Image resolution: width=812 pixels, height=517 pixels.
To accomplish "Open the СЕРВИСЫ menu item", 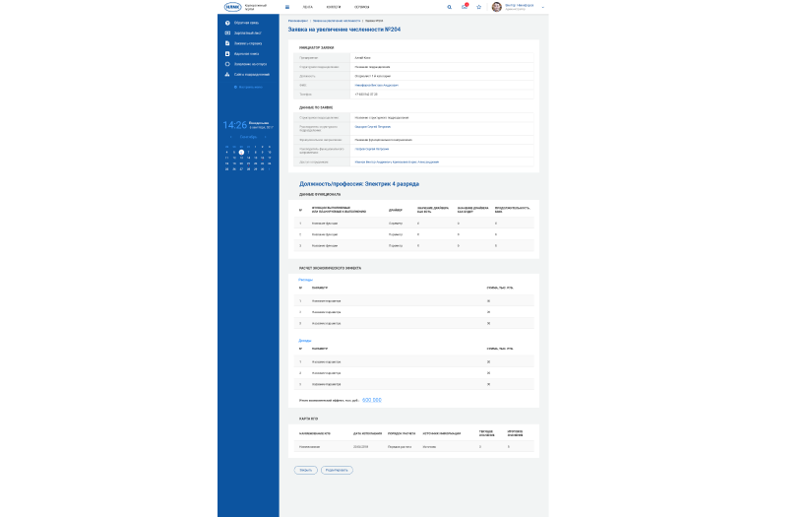I will click(x=361, y=7).
